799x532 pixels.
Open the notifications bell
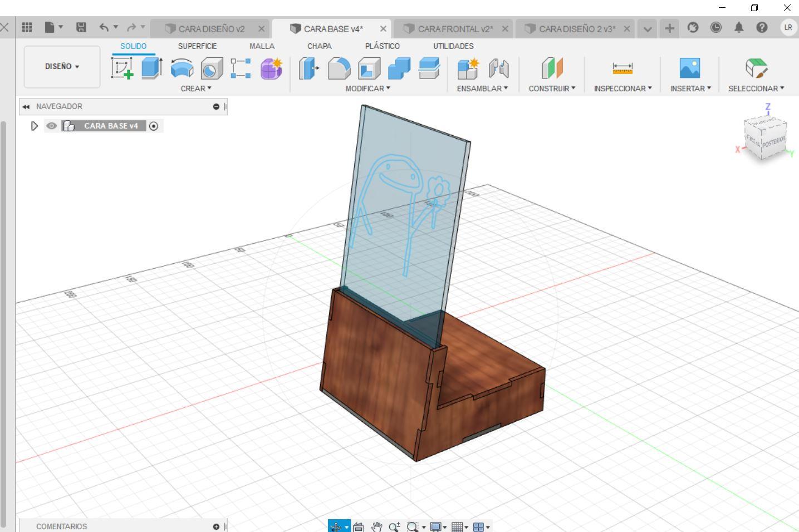click(739, 27)
